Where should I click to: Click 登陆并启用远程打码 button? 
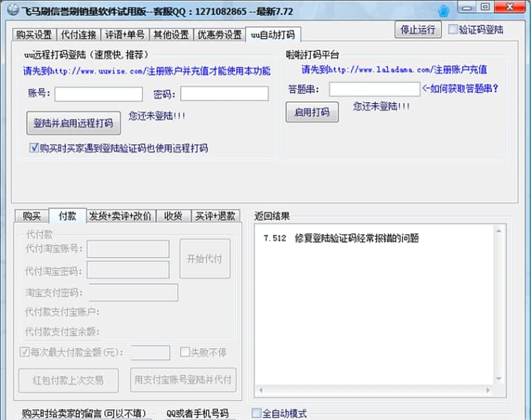pos(73,123)
